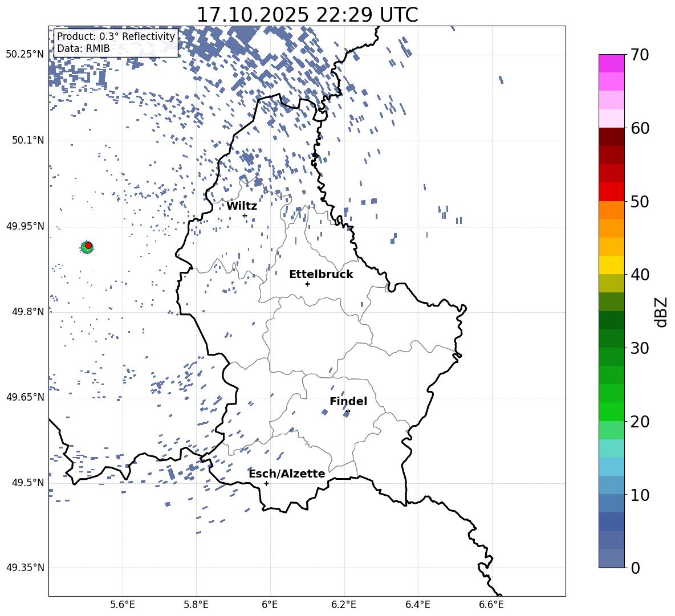Pick the yellow swatch just above 40 dBZ

pos(611,265)
